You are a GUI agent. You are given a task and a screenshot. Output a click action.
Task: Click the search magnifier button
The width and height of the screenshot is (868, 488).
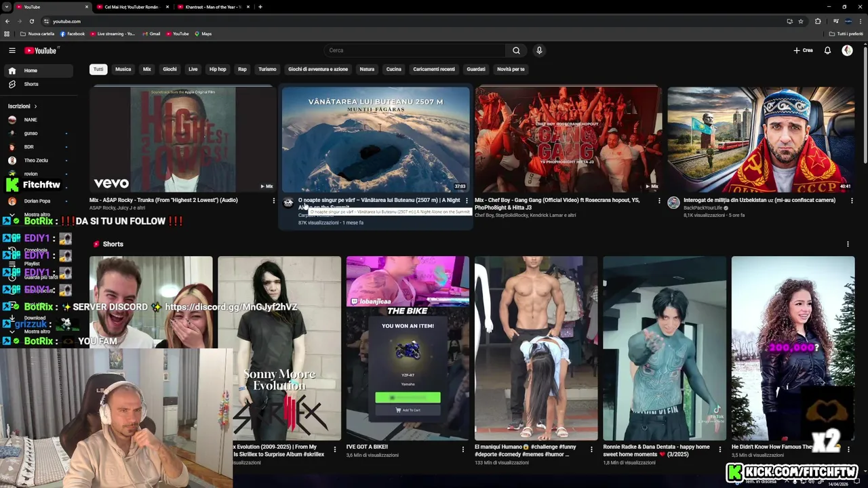point(516,50)
